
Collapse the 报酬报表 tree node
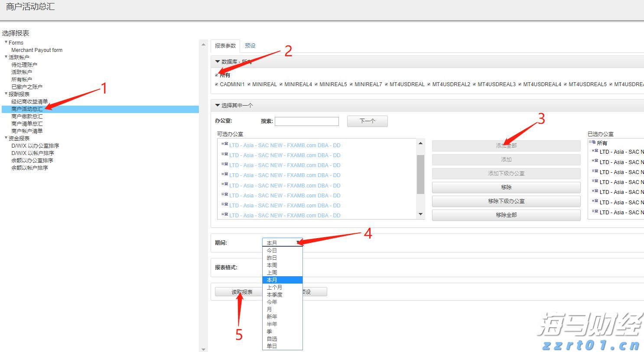[x=6, y=94]
